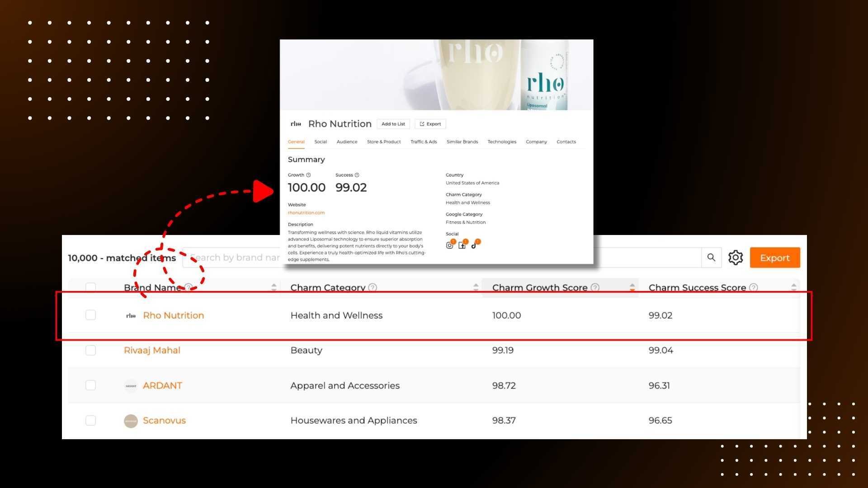Switch to the General tab
This screenshot has width=868, height=488.
tap(296, 142)
